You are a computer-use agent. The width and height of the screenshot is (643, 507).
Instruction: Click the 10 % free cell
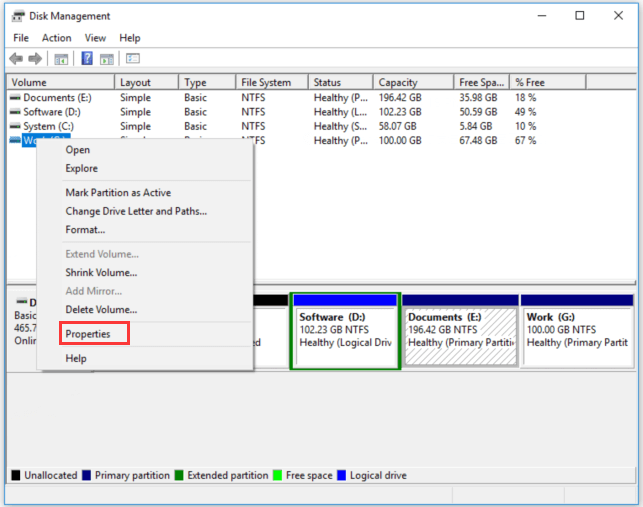tap(526, 126)
